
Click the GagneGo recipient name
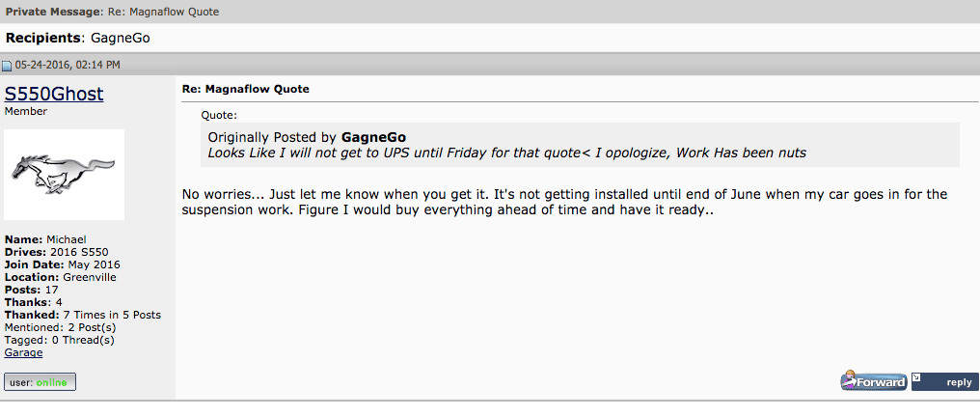tap(120, 39)
